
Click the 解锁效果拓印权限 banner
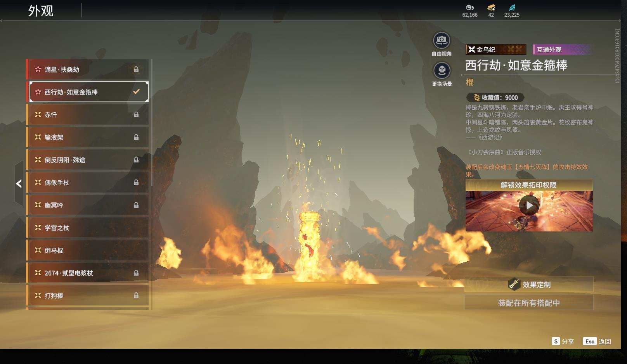point(529,185)
